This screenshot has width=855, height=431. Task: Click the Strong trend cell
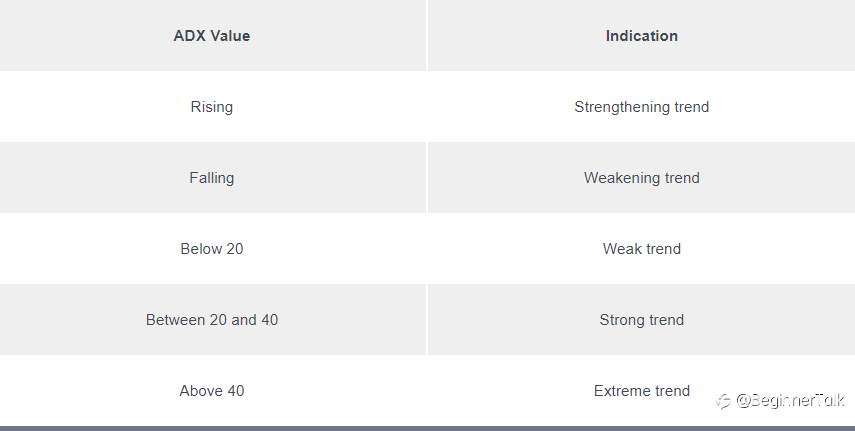pyautogui.click(x=642, y=319)
